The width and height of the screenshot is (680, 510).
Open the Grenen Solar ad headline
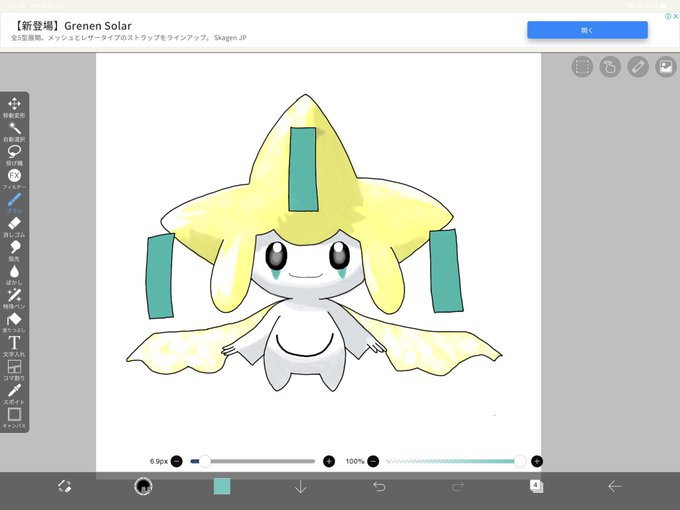coord(71,26)
